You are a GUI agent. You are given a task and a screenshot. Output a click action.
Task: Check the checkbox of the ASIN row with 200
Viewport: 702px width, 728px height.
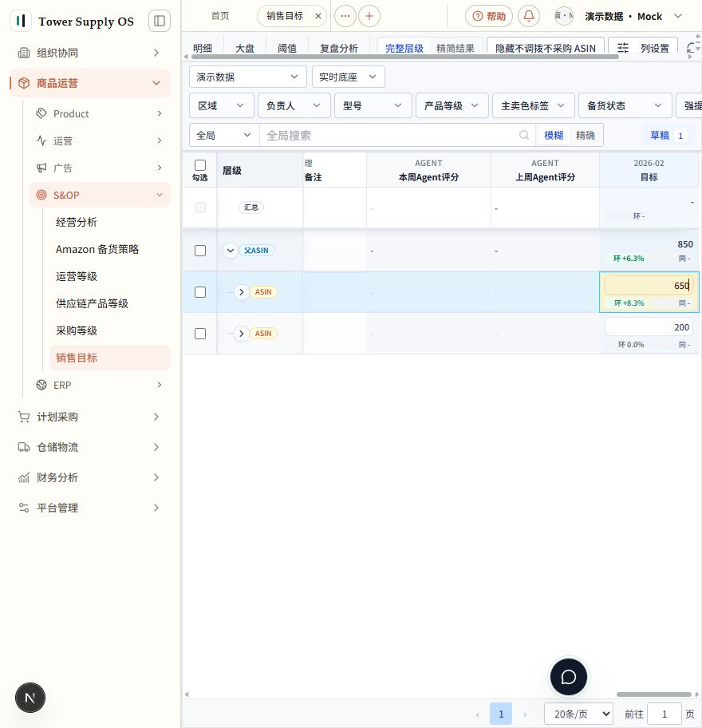[200, 334]
